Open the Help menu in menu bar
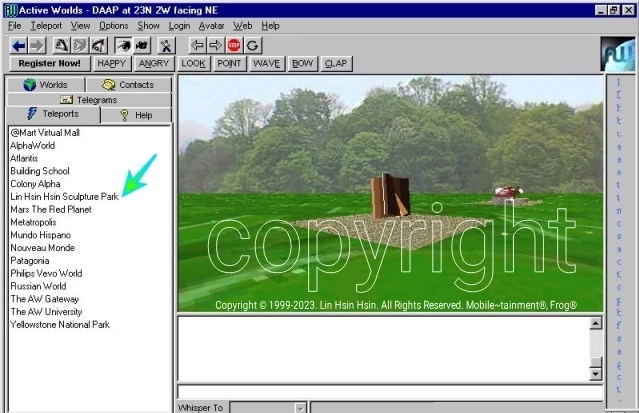The height and width of the screenshot is (413, 639). 270,26
